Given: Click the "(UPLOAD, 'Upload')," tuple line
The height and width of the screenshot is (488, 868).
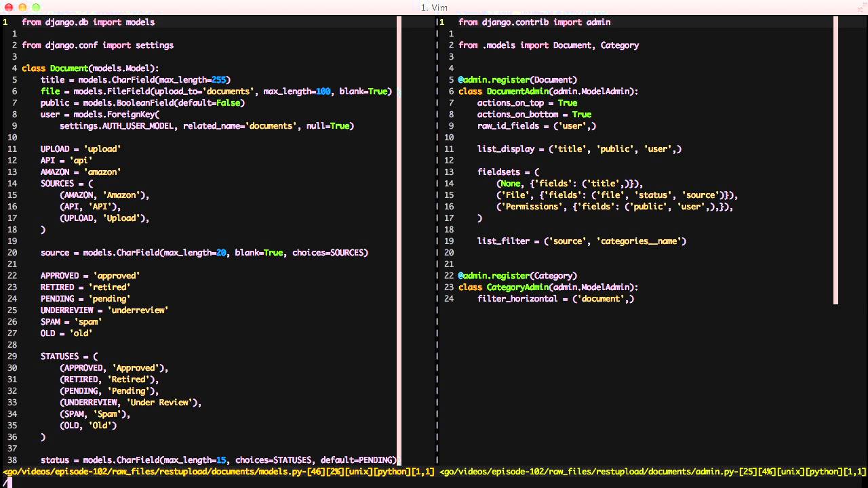Looking at the screenshot, I should [104, 218].
